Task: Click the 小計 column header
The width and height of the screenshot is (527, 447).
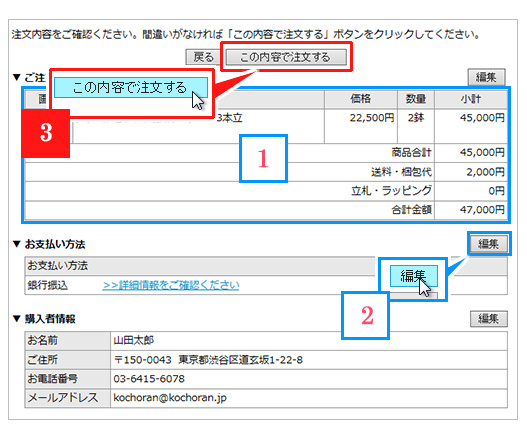Action: pos(471,99)
